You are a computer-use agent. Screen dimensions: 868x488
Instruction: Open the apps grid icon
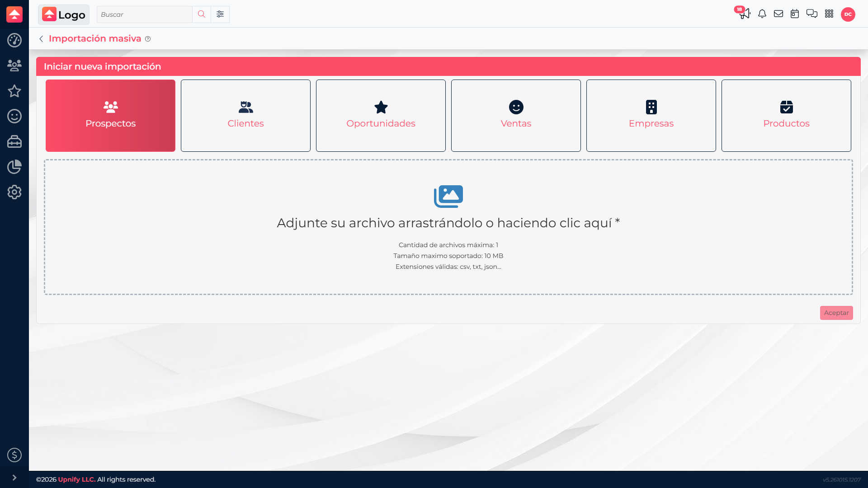829,14
